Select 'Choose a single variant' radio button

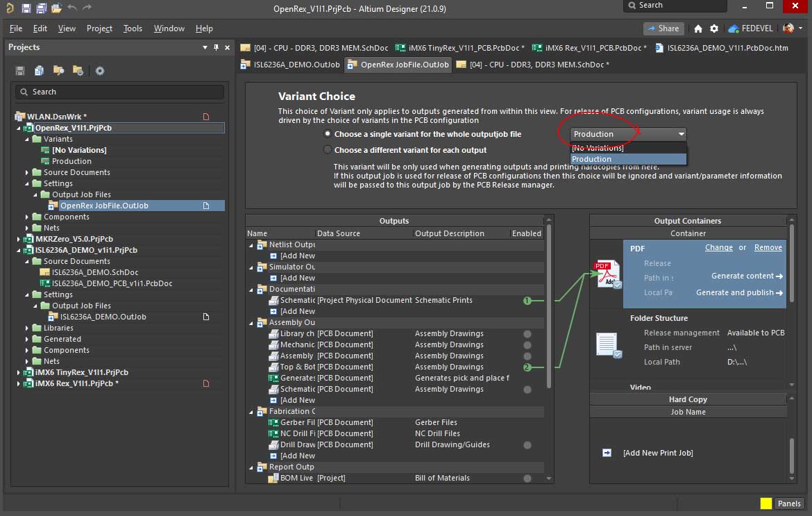(x=328, y=134)
